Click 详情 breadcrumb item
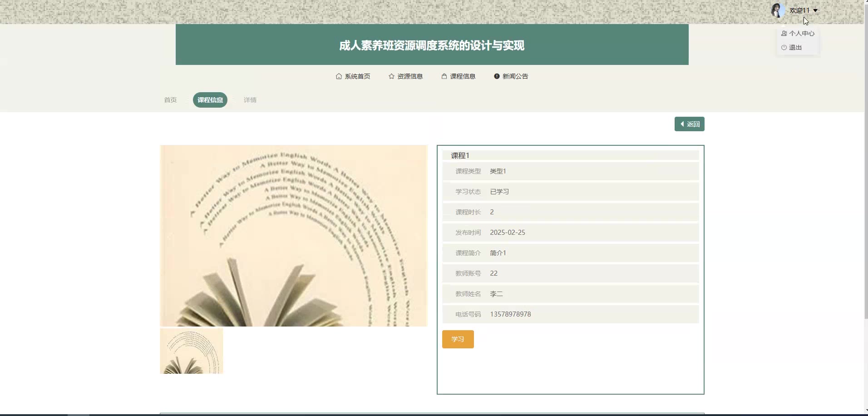The height and width of the screenshot is (416, 868). (250, 100)
